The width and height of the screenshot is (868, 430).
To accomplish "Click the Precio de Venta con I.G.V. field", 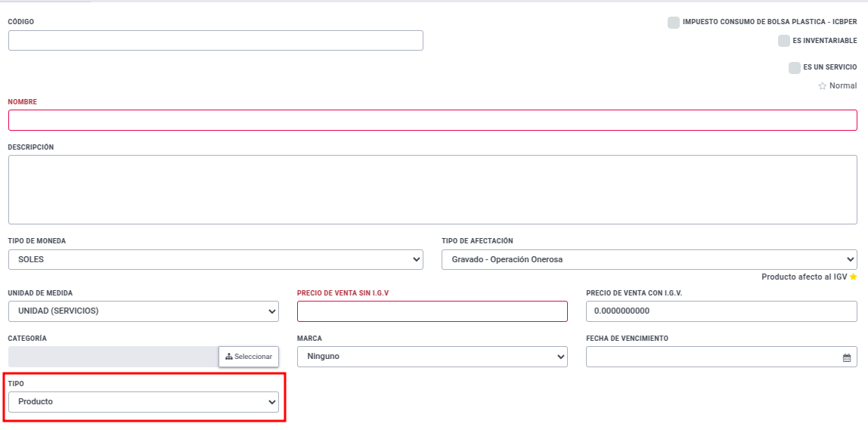I will pyautogui.click(x=722, y=311).
